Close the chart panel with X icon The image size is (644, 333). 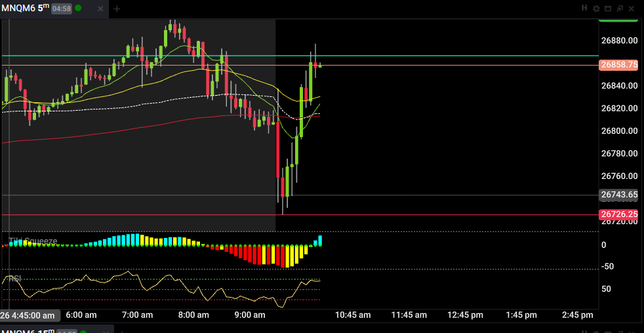point(632,9)
